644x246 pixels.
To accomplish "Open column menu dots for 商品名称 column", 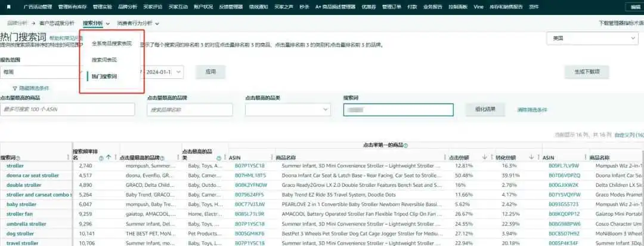I will pos(444,158).
